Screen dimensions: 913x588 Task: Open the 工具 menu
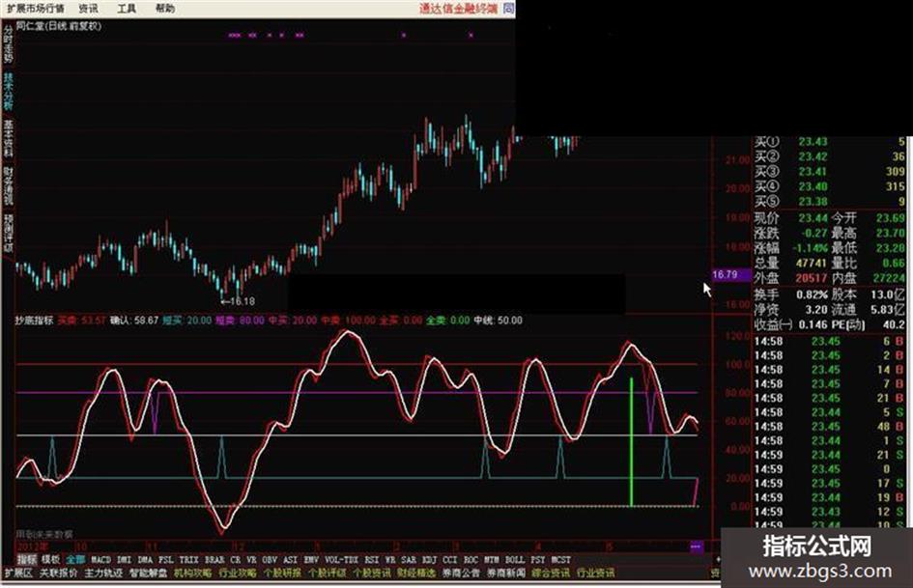127,8
